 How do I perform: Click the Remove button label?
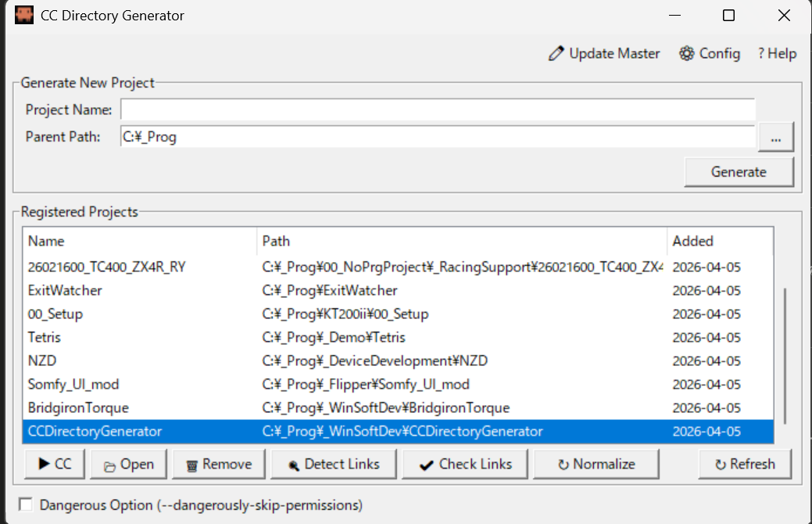(227, 464)
